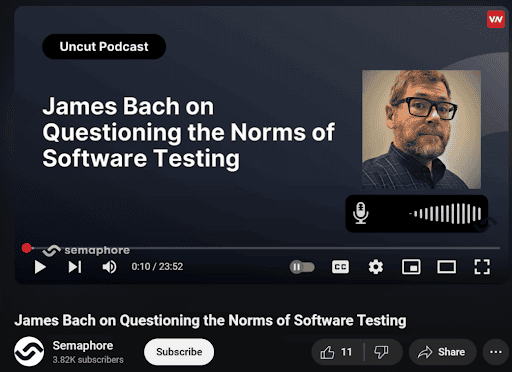Click the Semaphore watermark logo in player
The height and width of the screenshot is (372, 512).
coord(86,250)
